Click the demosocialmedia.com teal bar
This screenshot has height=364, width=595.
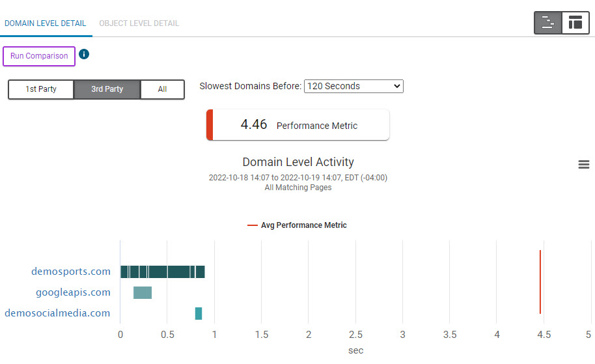pyautogui.click(x=199, y=313)
